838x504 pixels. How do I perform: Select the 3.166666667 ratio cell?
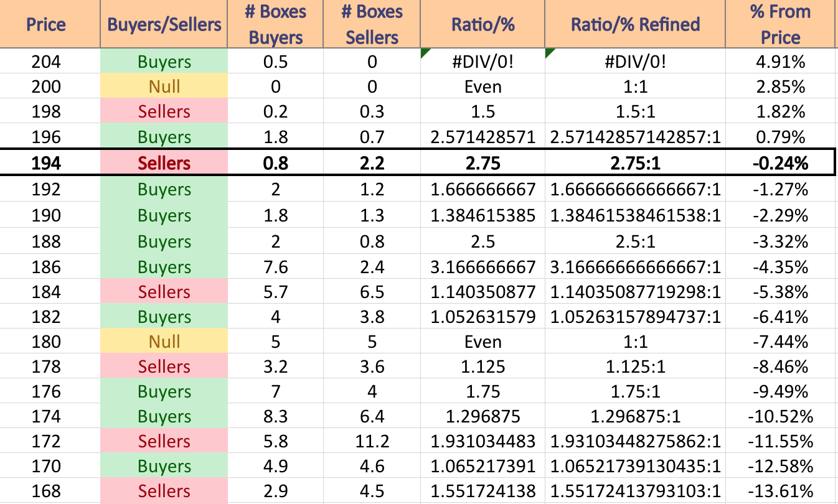(x=483, y=267)
